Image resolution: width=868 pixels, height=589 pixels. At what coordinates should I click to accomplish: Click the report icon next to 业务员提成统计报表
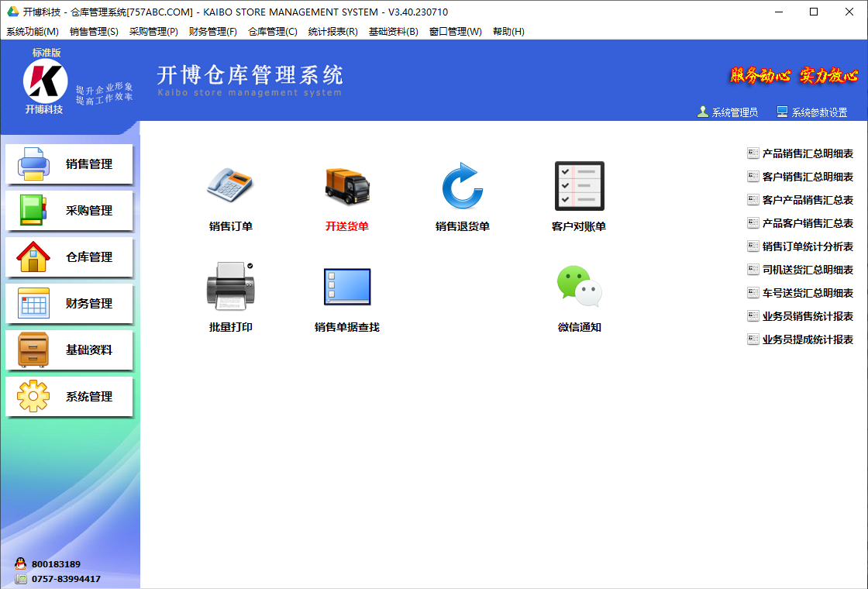[753, 339]
